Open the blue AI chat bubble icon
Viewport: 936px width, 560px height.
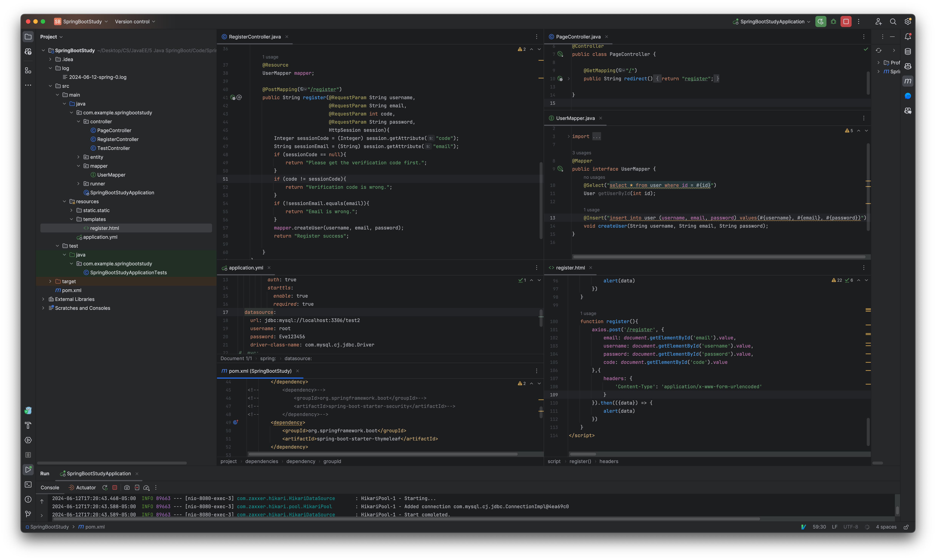click(908, 96)
